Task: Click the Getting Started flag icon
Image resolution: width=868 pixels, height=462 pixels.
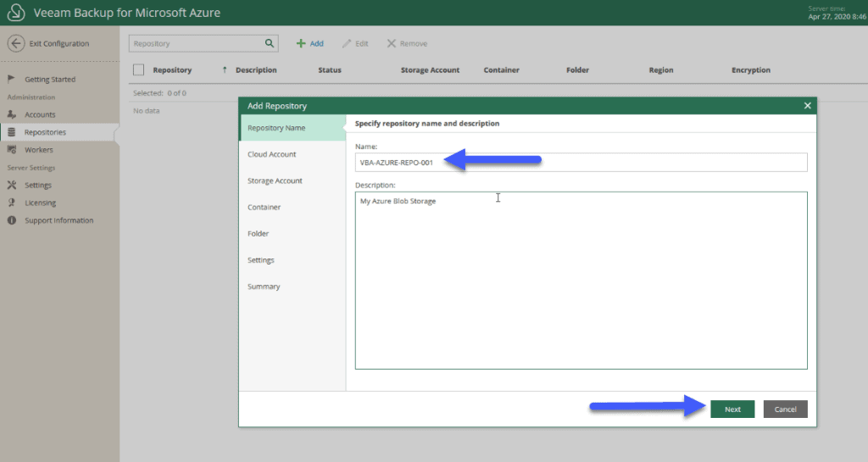Action: (x=11, y=79)
